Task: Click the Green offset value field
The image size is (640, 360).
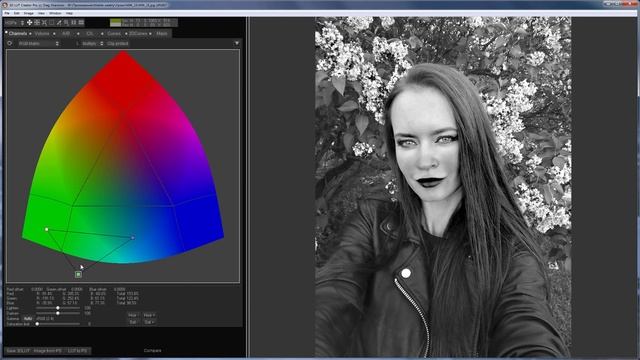Action: point(76,289)
